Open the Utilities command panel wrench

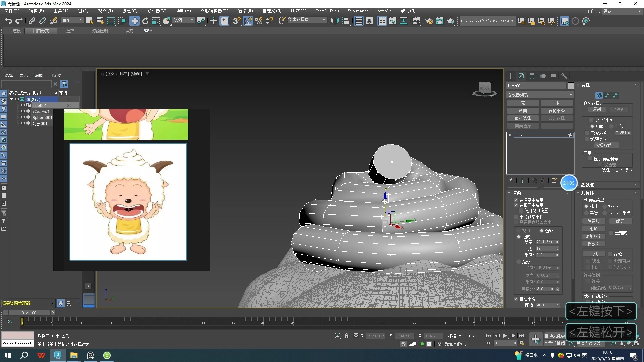click(564, 76)
